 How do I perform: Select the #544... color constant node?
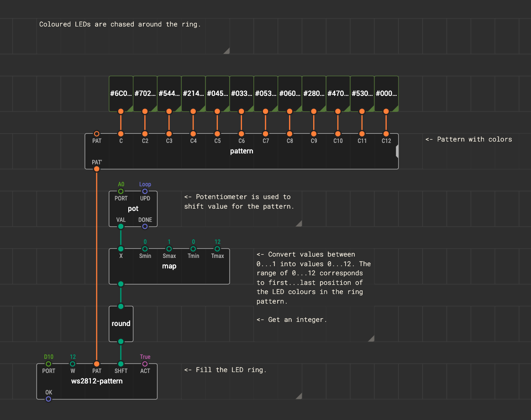pyautogui.click(x=169, y=94)
